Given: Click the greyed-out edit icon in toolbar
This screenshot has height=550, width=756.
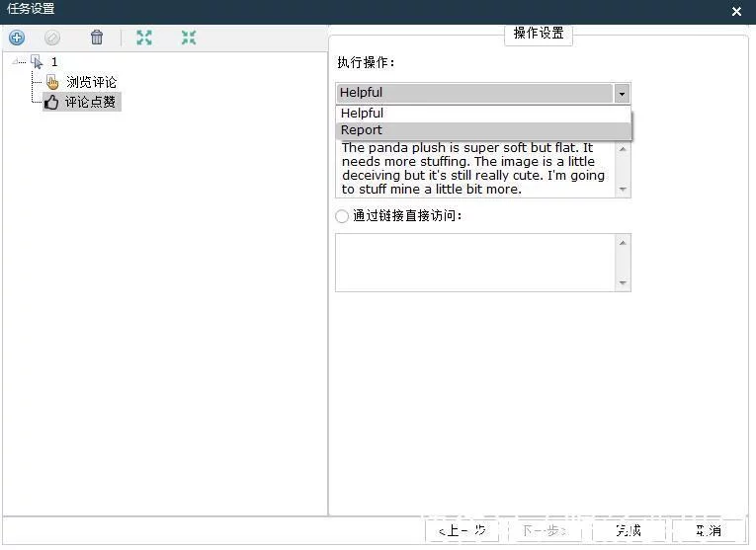Looking at the screenshot, I should 52,38.
